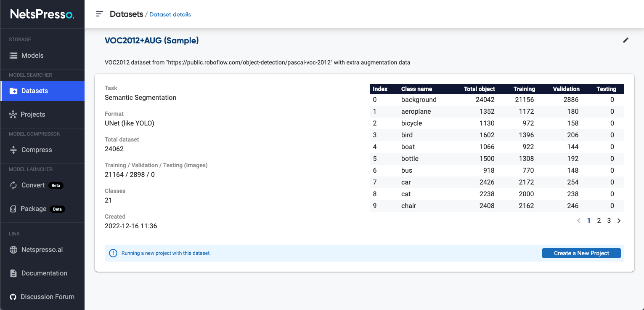Click the Class name column header
This screenshot has width=644, height=310.
point(416,89)
